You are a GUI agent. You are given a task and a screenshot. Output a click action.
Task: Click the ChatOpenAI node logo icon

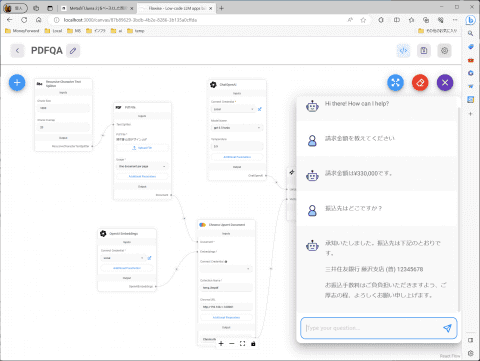point(213,85)
